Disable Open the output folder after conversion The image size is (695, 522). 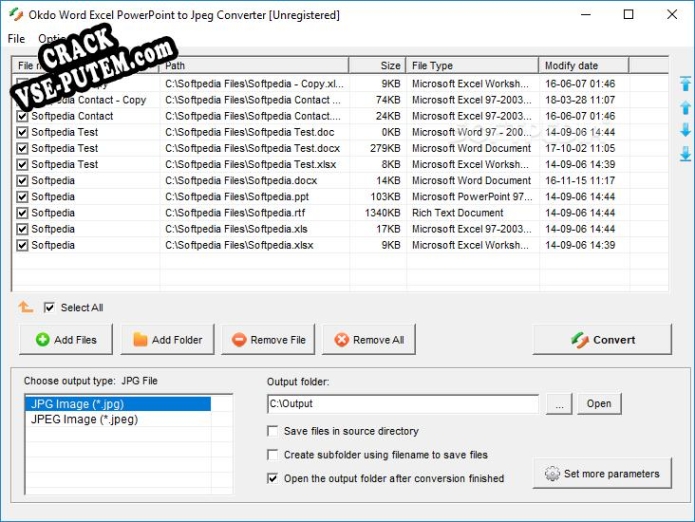[x=273, y=479]
